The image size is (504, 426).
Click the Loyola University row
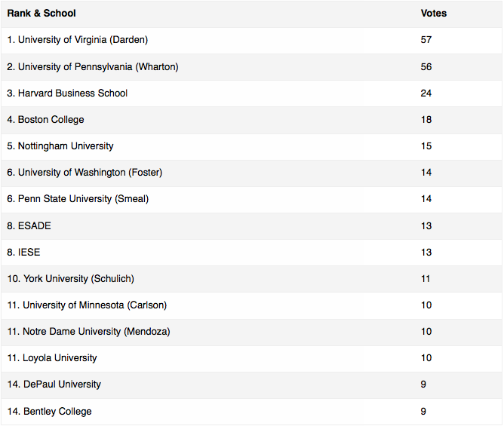252,358
